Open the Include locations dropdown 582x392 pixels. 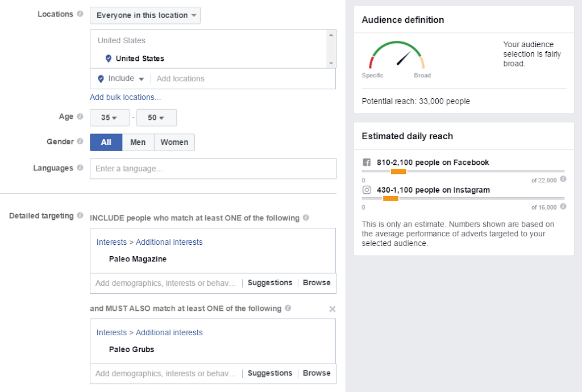[x=126, y=78]
